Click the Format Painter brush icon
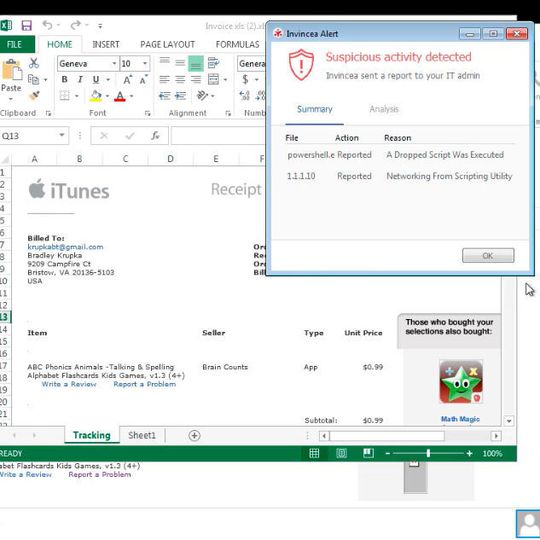540x540 pixels. tap(34, 95)
